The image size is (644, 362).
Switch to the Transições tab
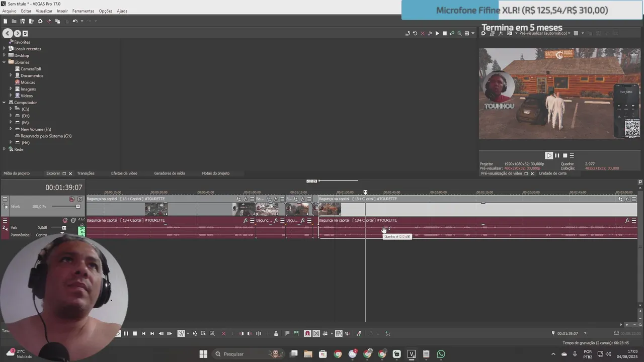tap(86, 173)
